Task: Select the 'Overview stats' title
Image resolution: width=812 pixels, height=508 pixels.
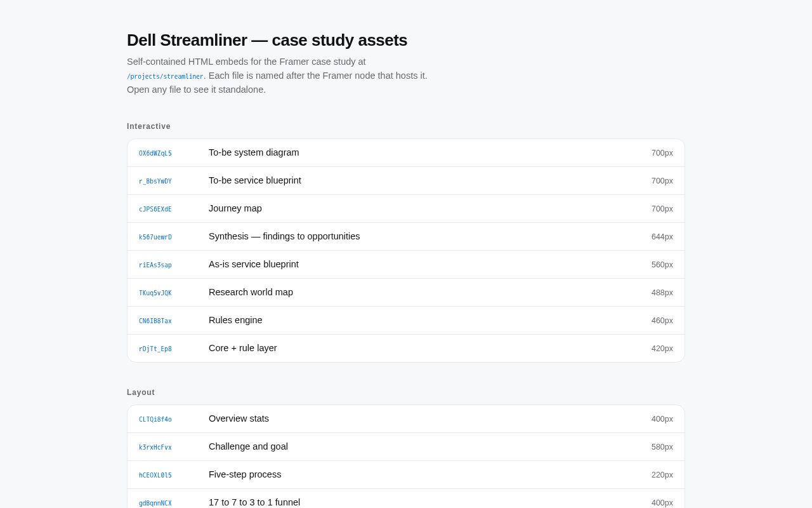Action: click(239, 418)
